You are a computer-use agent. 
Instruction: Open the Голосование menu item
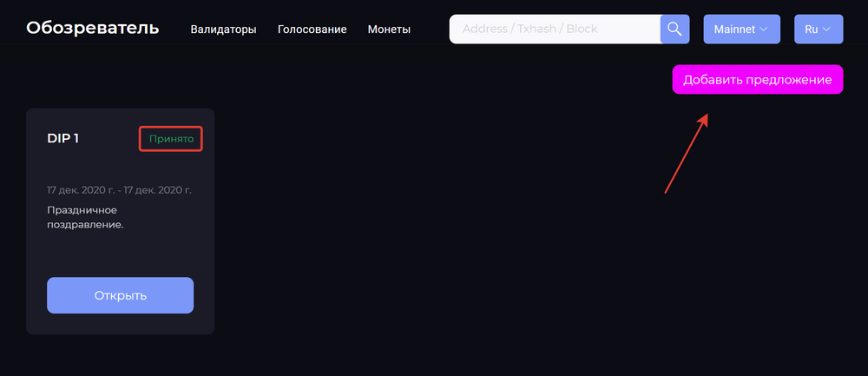pyautogui.click(x=312, y=30)
